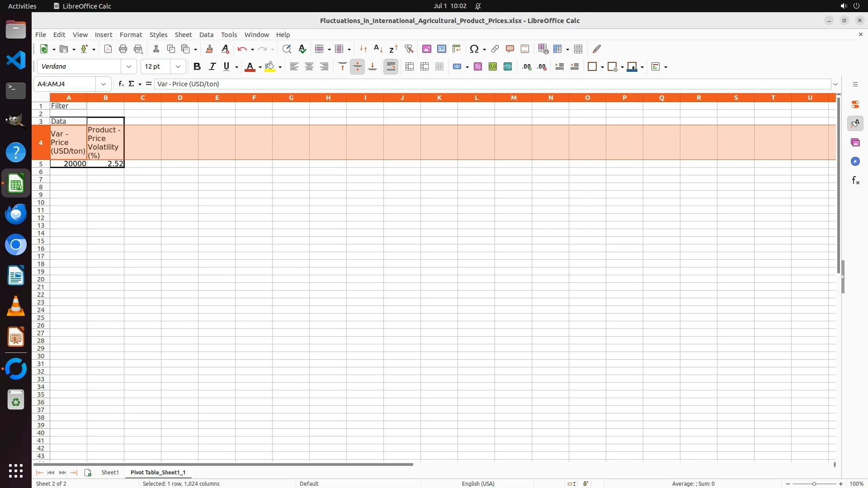Image resolution: width=868 pixels, height=488 pixels.
Task: Toggle italic formatting
Action: [x=212, y=67]
